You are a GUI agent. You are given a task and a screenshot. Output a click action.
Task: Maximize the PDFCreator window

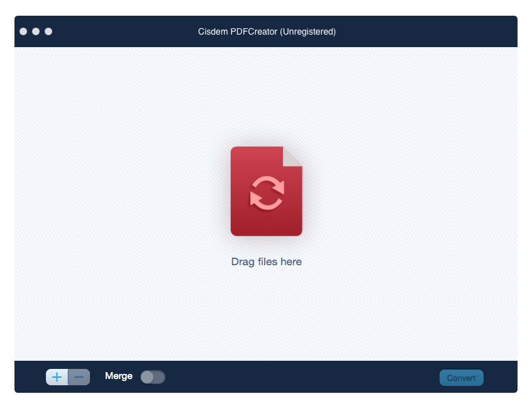click(x=48, y=31)
